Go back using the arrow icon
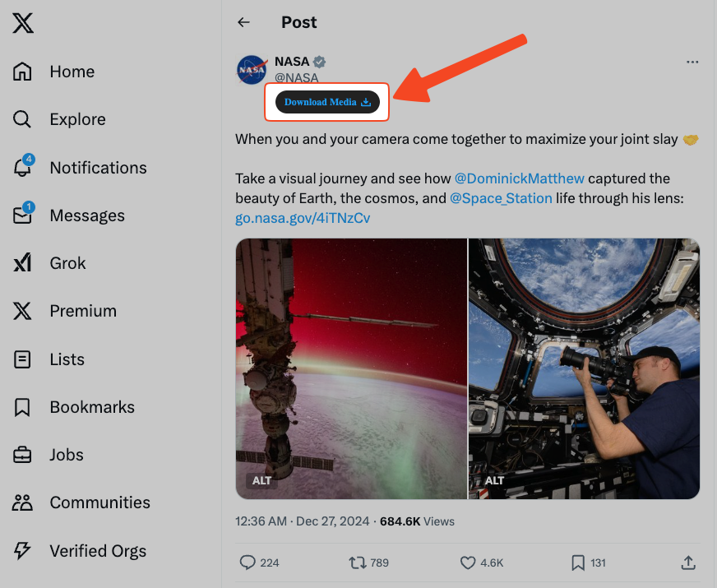The image size is (717, 588). (243, 22)
